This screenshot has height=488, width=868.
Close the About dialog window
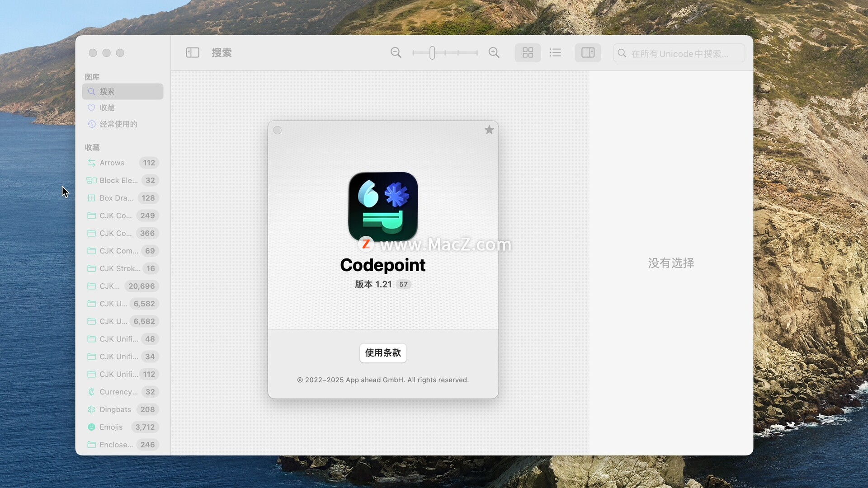tap(278, 131)
